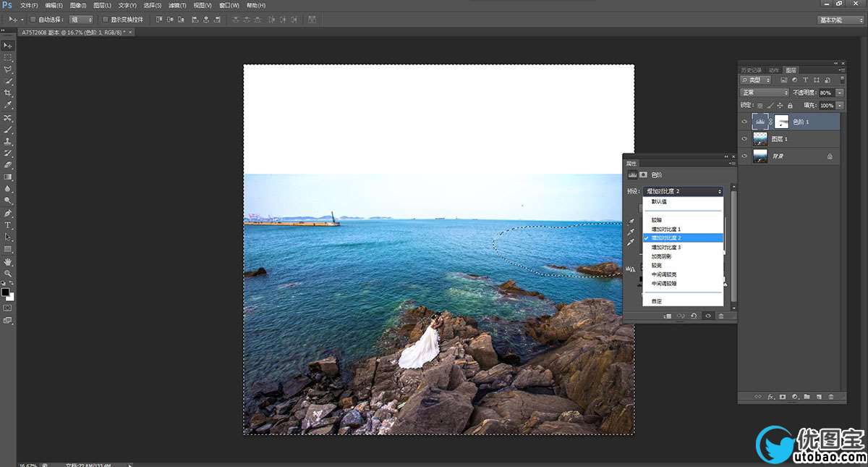
Task: Open the 图像(I) menu
Action: pos(78,5)
